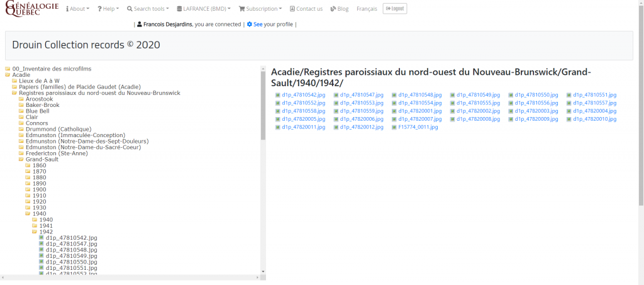The image size is (644, 285).
Task: Expand the 00_Inventaire des microfilms folder
Action: [52, 69]
